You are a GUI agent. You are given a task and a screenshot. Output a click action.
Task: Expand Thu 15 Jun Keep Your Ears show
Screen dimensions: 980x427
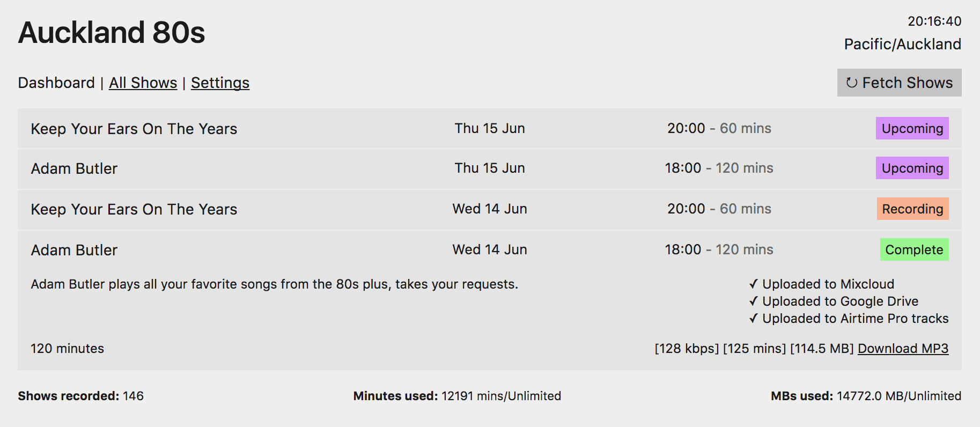[489, 129]
